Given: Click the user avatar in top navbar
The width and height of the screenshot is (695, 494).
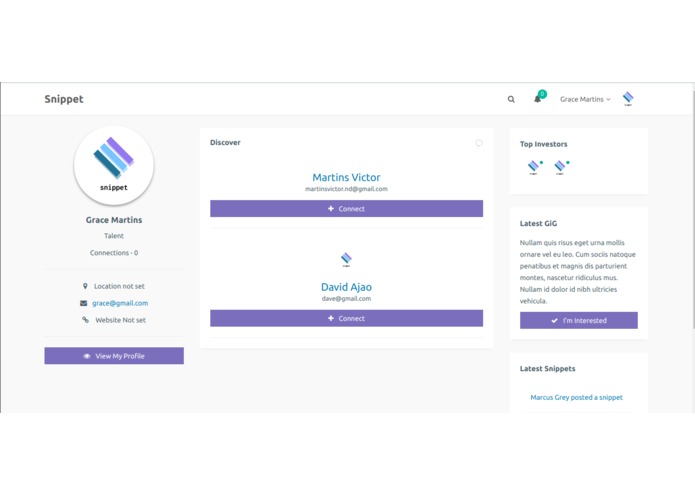Looking at the screenshot, I should coord(628,98).
